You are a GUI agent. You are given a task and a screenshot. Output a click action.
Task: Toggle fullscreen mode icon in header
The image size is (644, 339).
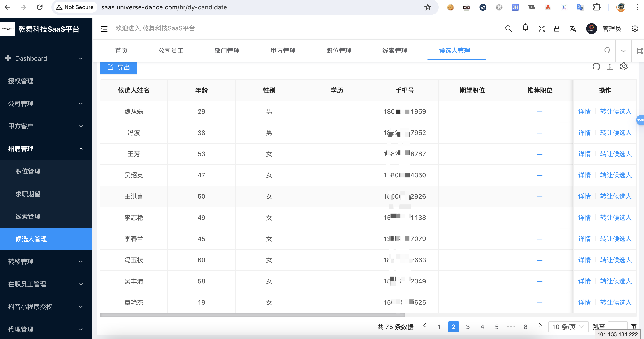tap(542, 29)
